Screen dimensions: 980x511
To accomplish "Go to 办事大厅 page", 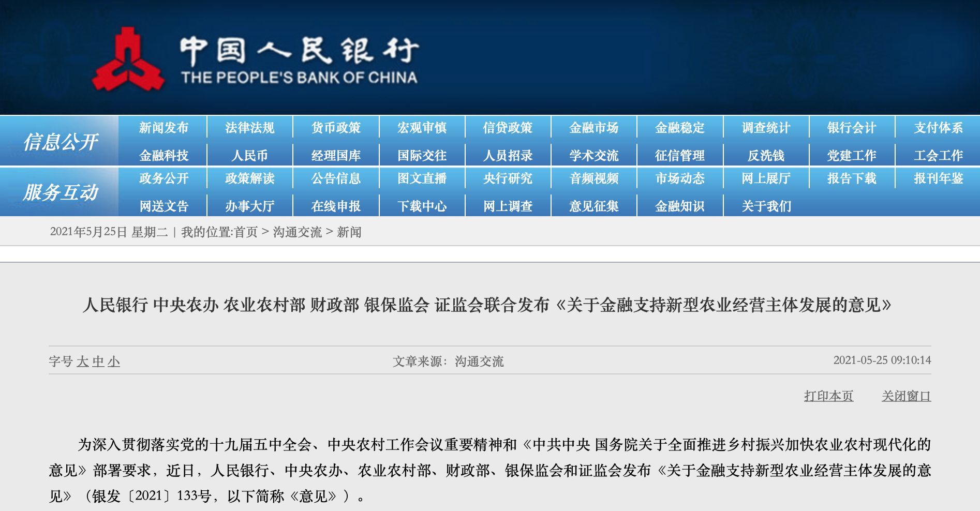I will (x=249, y=206).
